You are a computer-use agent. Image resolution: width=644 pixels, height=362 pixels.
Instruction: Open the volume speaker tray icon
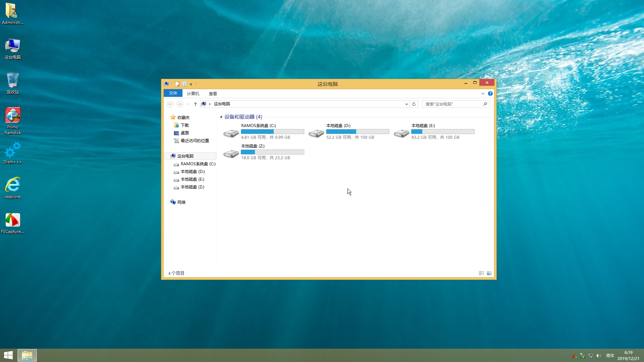tap(599, 356)
